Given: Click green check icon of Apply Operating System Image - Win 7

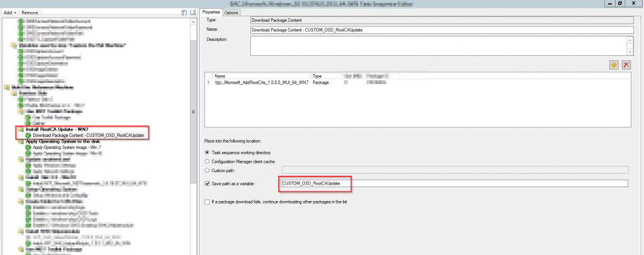Looking at the screenshot, I should click(28, 147).
